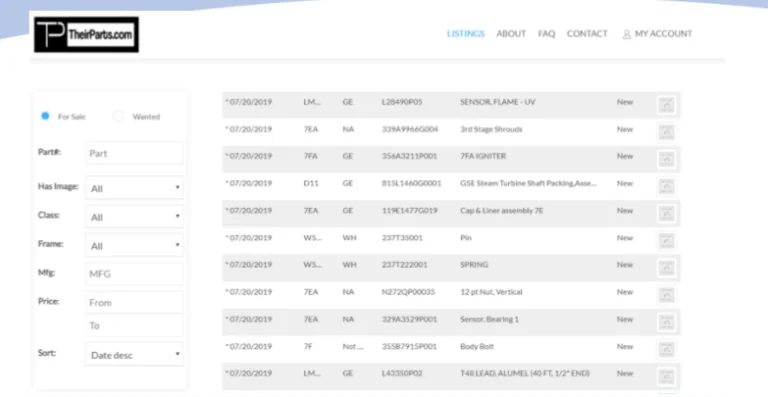Open the Frame dropdown
The width and height of the screenshot is (768, 397).
134,246
